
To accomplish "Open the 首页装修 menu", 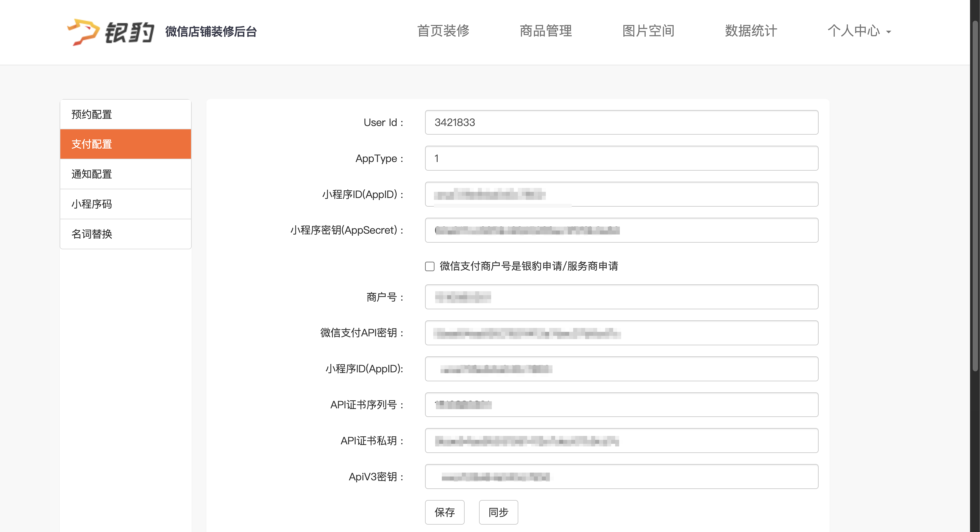I will click(x=443, y=31).
